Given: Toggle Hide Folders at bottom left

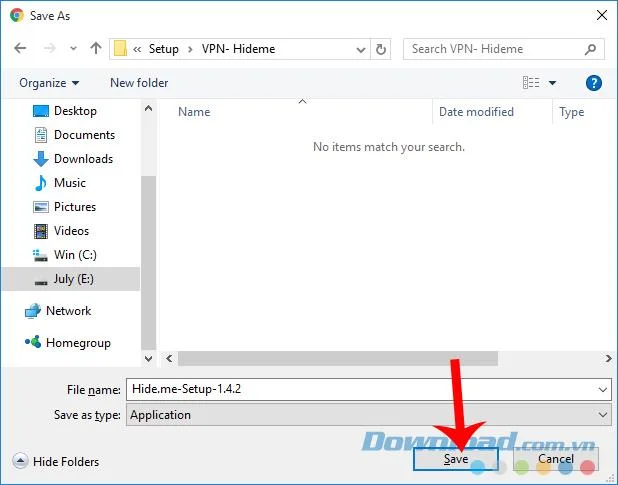Looking at the screenshot, I should pyautogui.click(x=56, y=461).
